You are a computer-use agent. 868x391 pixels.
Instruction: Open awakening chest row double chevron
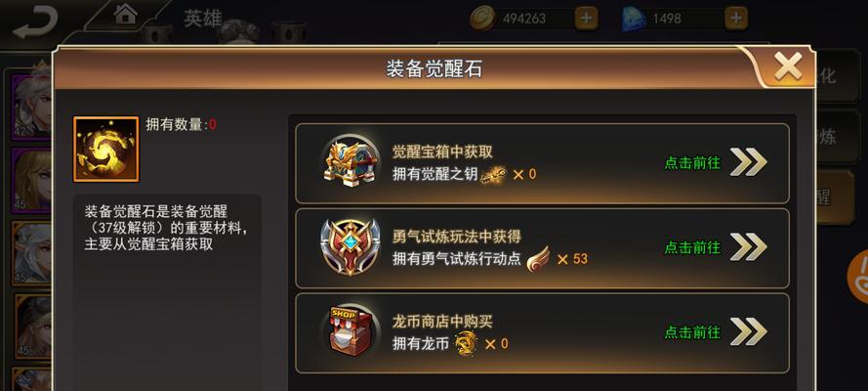749,163
